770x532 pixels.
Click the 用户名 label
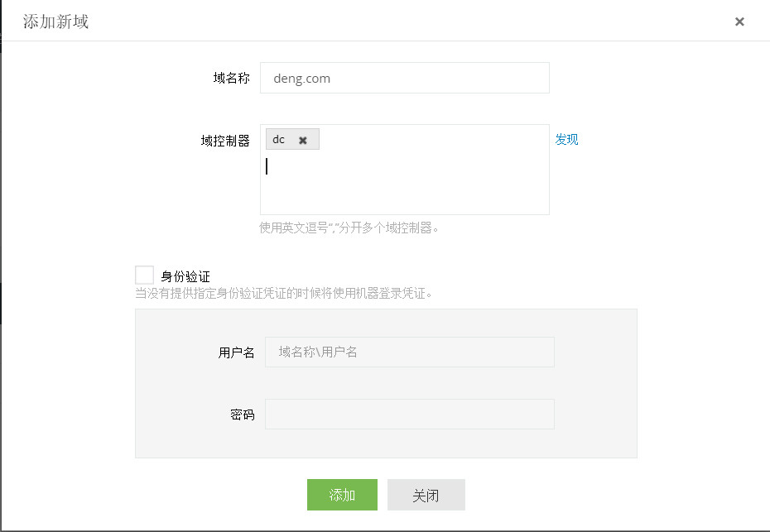tap(236, 352)
